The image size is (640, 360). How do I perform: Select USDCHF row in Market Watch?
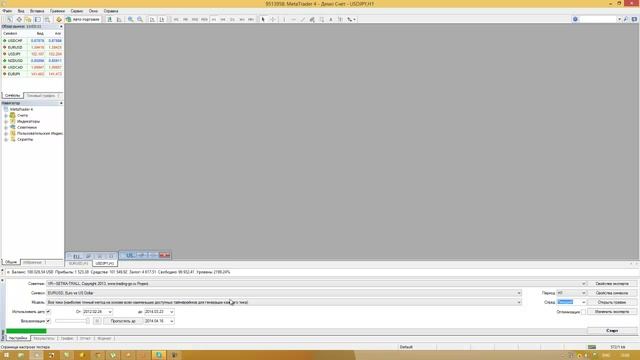[32, 41]
